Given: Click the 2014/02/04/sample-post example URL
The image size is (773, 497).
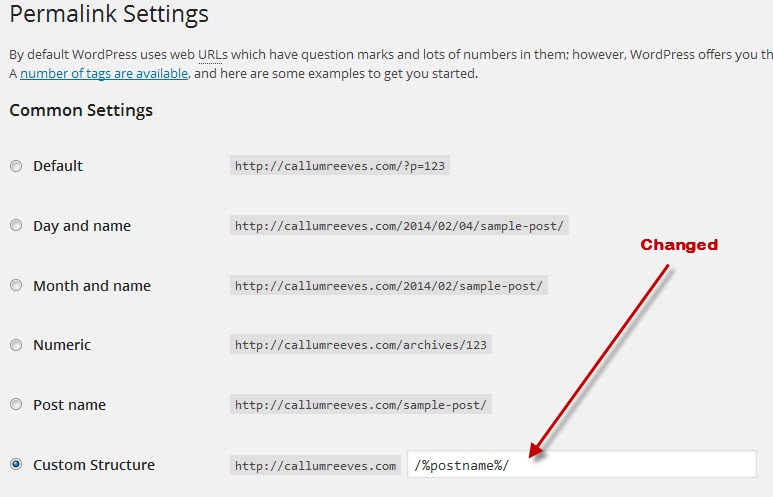Looking at the screenshot, I should pos(400,226).
